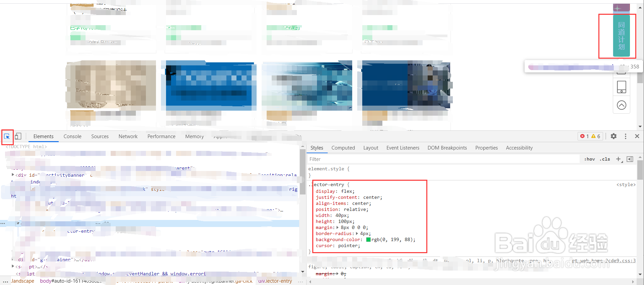The height and width of the screenshot is (285, 644).
Task: Expand the activityBanner div node
Action: 13,175
